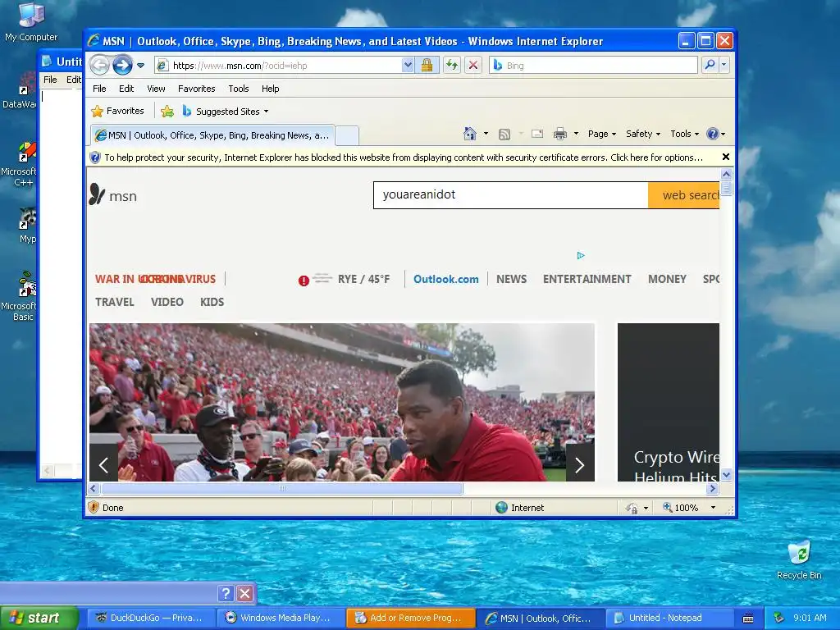Open the File menu in Internet Explorer
This screenshot has height=630, width=840.
point(99,89)
